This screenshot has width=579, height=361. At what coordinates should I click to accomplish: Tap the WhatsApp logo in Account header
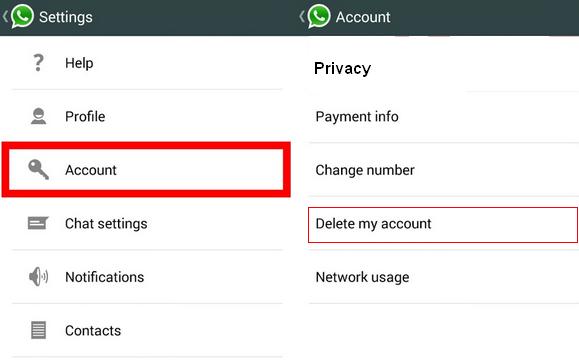pos(319,16)
